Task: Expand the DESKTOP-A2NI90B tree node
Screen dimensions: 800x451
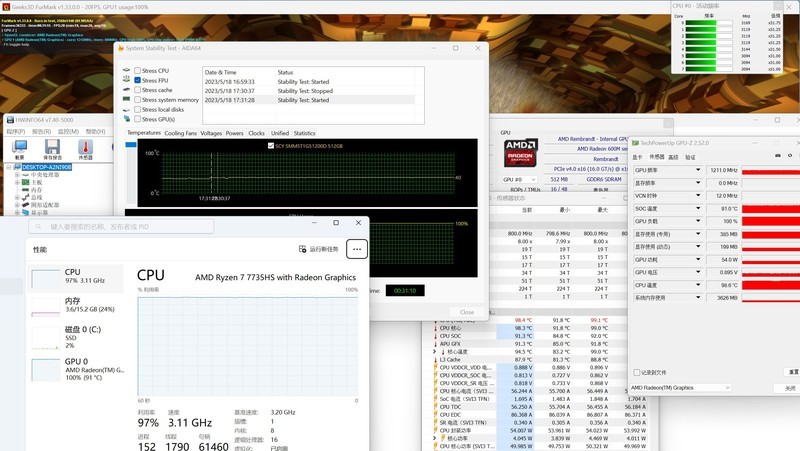Action: [x=8, y=168]
